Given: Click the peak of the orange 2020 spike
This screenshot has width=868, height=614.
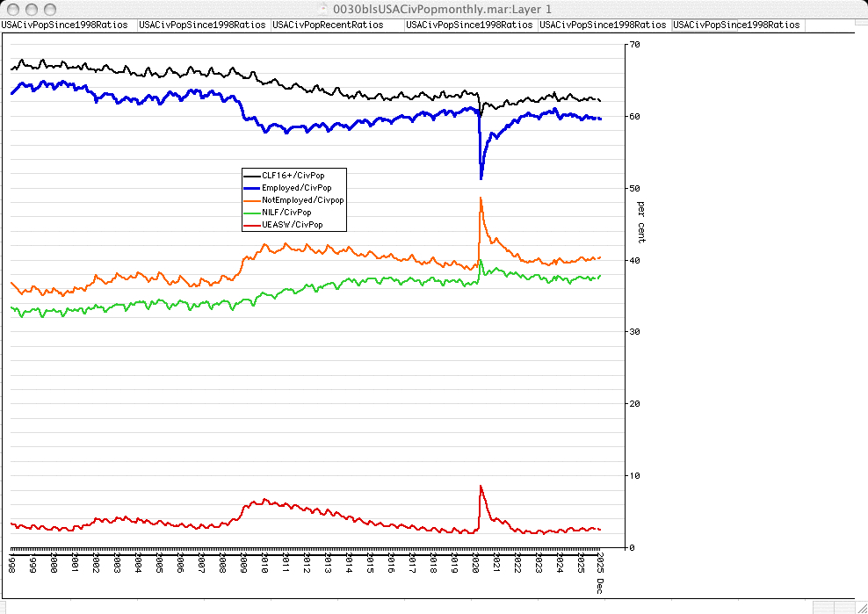Looking at the screenshot, I should [481, 198].
